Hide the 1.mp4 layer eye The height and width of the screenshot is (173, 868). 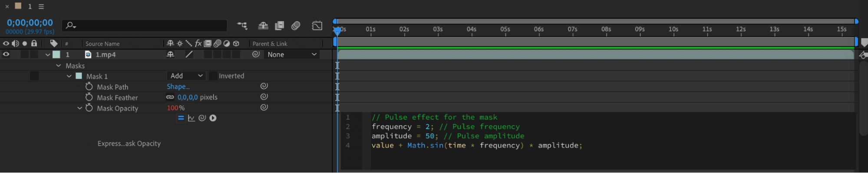pos(6,54)
